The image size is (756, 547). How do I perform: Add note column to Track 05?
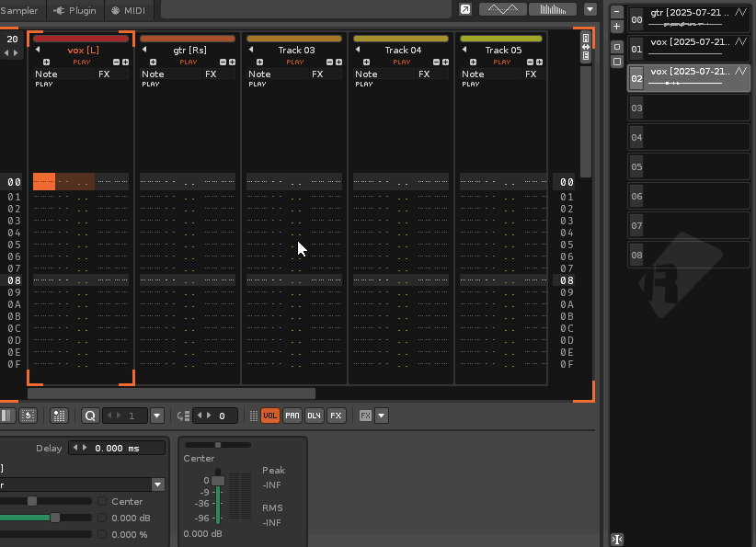473,63
